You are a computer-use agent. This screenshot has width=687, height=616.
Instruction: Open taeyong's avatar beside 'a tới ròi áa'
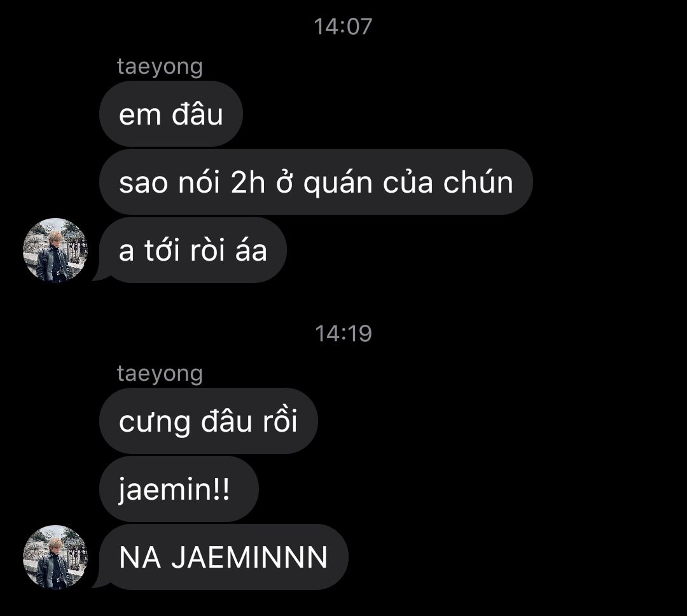55,250
